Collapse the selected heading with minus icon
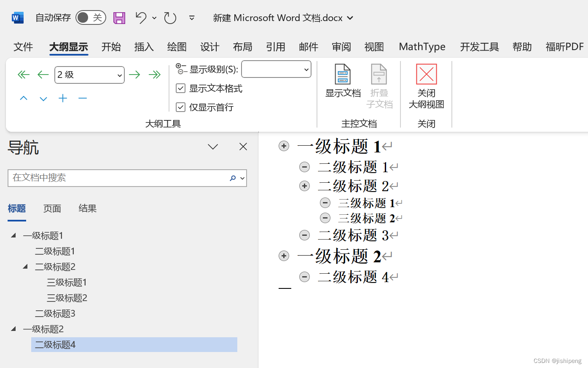 click(x=83, y=99)
